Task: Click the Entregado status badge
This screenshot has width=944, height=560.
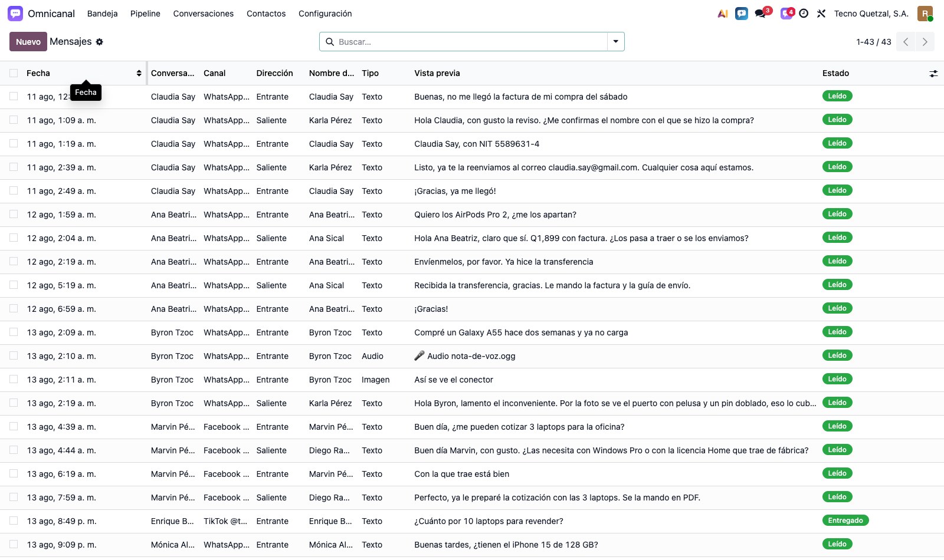Action: click(845, 521)
